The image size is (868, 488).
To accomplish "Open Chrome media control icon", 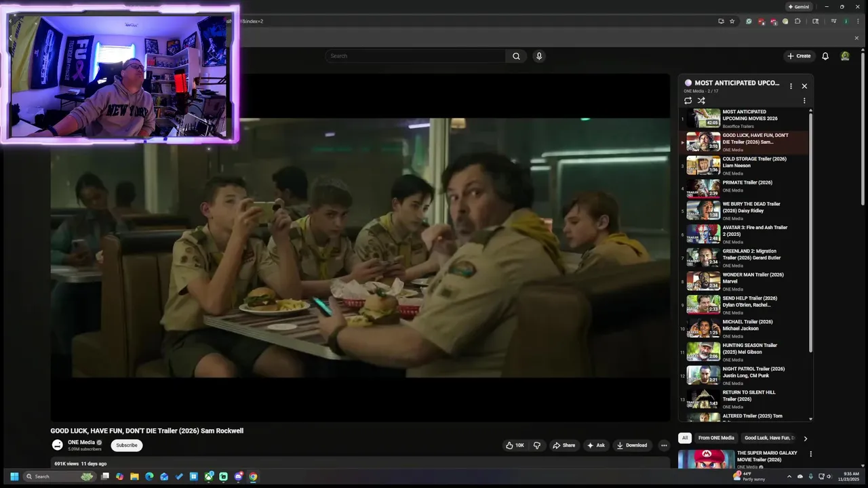I will (833, 21).
